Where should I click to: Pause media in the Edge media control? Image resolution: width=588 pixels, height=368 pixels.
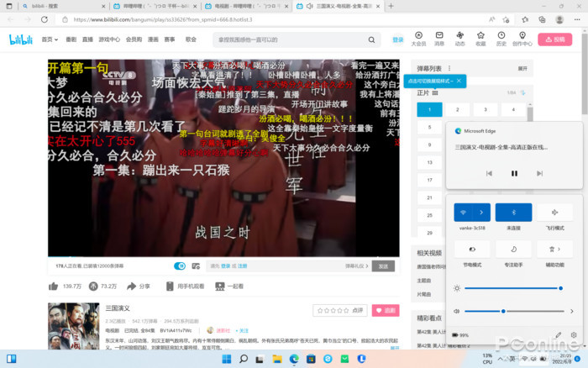[x=514, y=173]
